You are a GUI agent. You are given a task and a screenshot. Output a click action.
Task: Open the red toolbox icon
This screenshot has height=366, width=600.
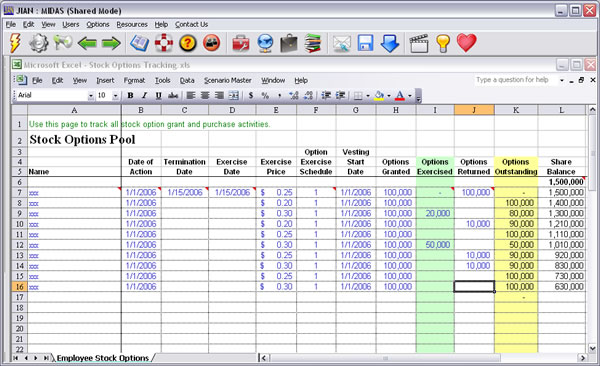pos(241,43)
